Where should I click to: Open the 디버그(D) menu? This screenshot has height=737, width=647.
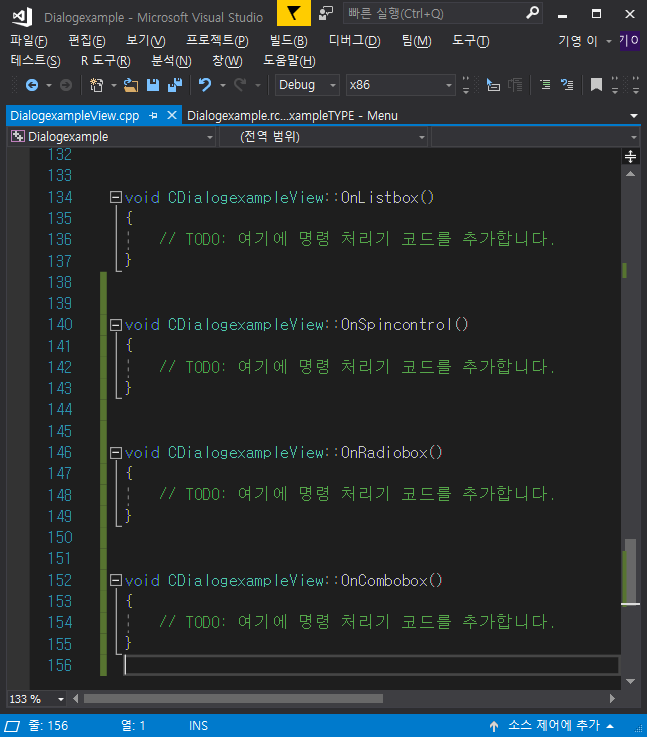pyautogui.click(x=354, y=41)
